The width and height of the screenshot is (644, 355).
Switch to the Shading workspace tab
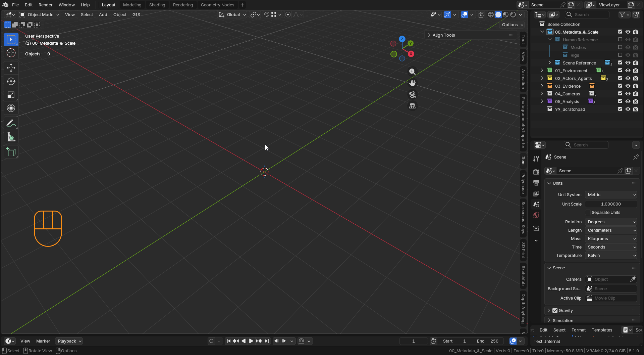click(x=157, y=5)
